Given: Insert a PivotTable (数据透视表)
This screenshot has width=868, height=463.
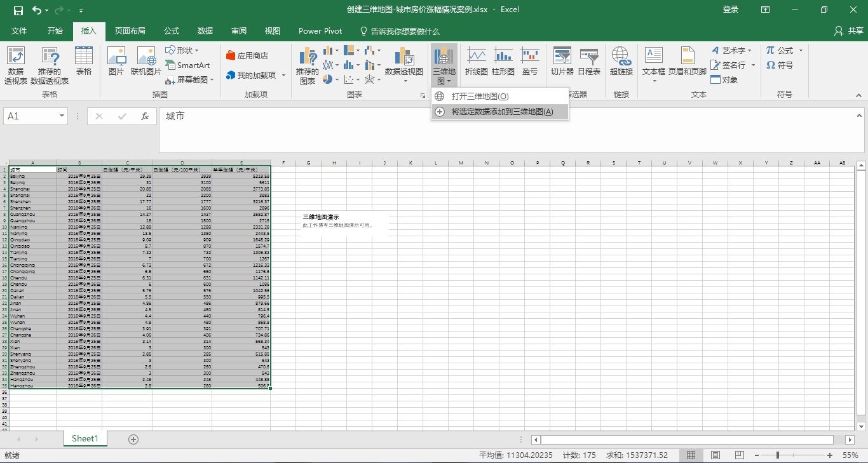Looking at the screenshot, I should 16,65.
